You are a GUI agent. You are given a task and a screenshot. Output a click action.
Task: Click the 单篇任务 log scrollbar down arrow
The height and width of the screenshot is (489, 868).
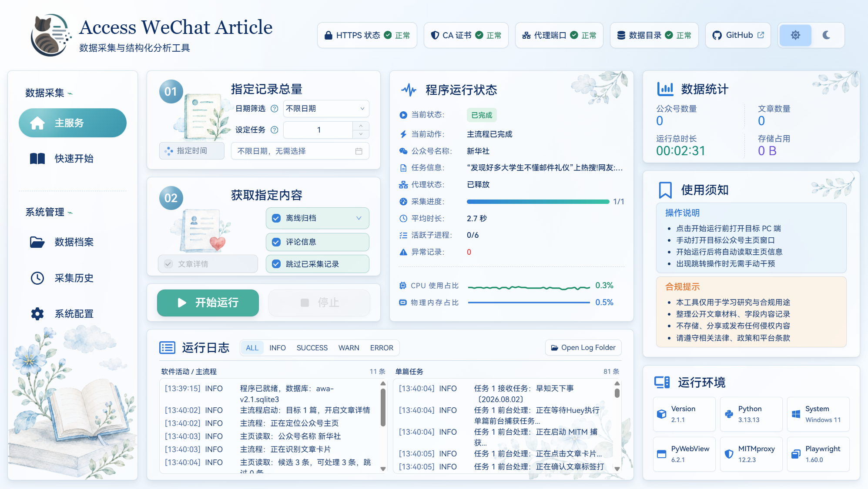[x=617, y=469]
